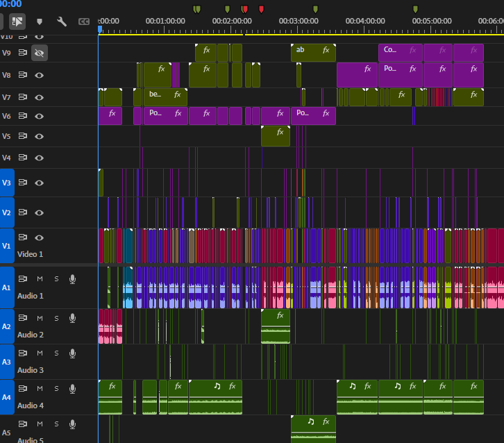Screen dimensions: 504x443
Task: Toggle sync lock on Video 1 track
Action: pyautogui.click(x=22, y=237)
